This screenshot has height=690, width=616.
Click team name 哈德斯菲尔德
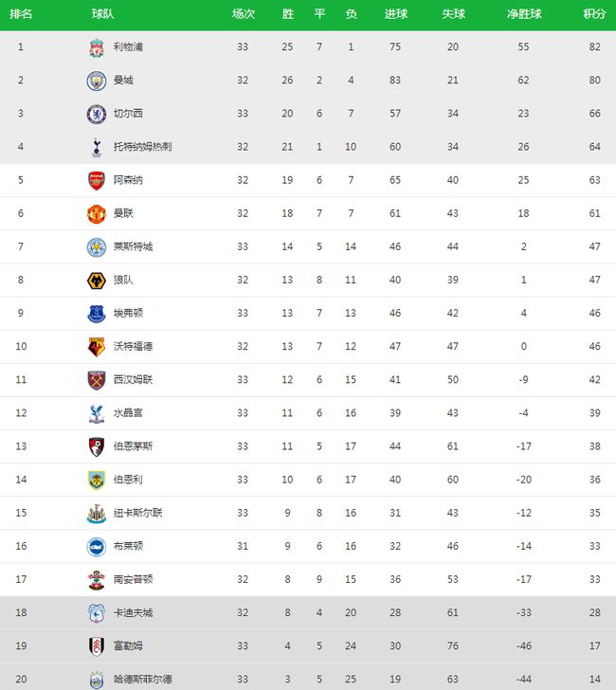pos(142,679)
